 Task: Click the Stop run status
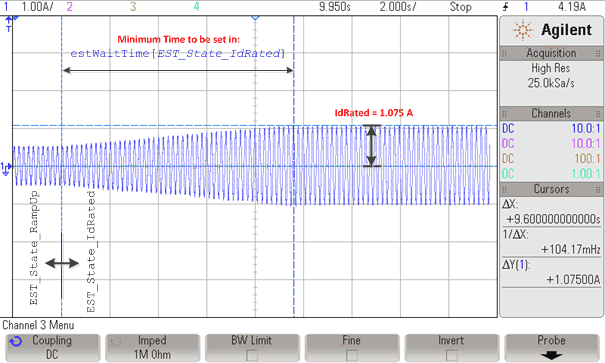[x=460, y=7]
